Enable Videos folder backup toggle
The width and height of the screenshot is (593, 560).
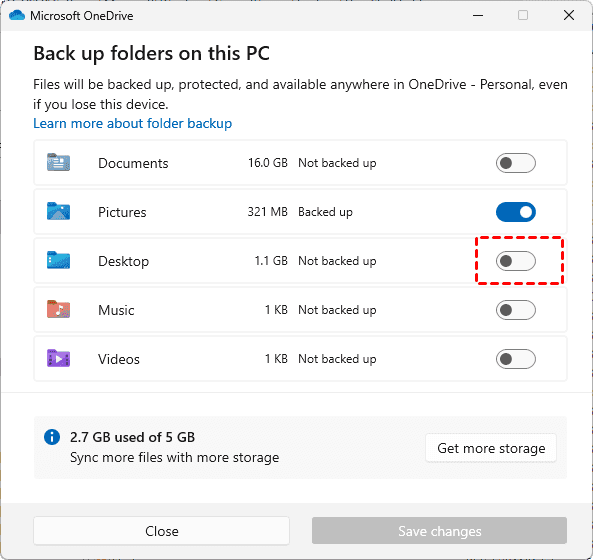pyautogui.click(x=515, y=359)
